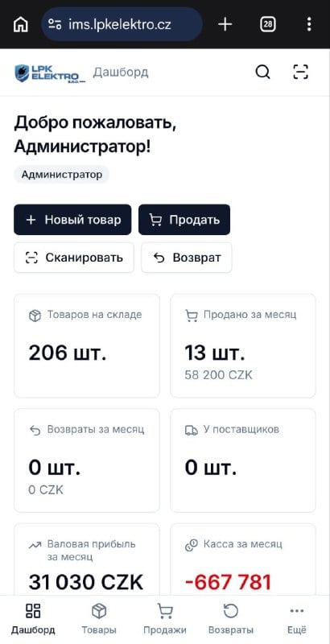The image size is (330, 644).
Task: Open a new browser tab with plus
Action: coord(225,24)
